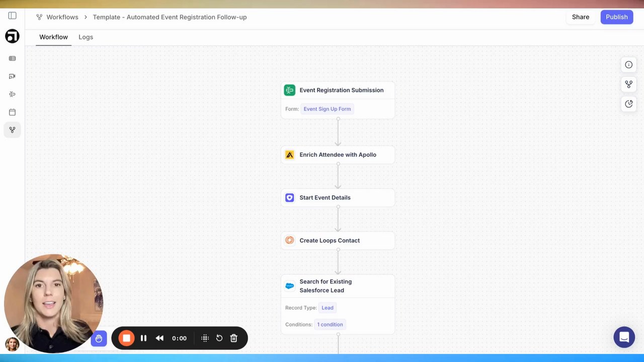
Task: Publish the workflow
Action: pyautogui.click(x=616, y=17)
